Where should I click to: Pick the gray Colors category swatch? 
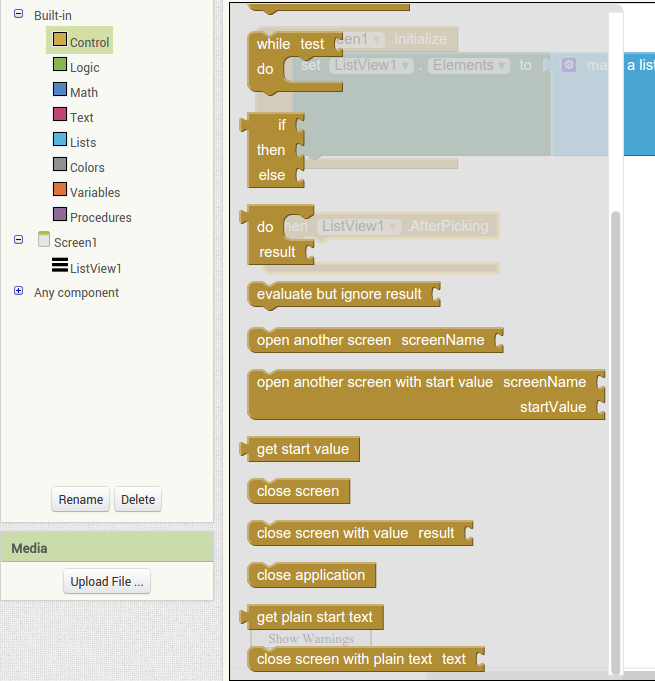(60, 166)
